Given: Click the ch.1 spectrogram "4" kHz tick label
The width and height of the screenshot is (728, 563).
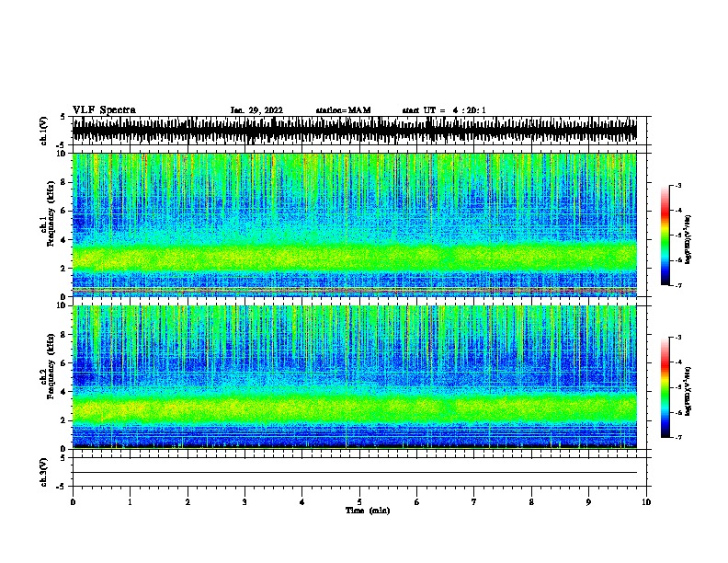Looking at the screenshot, I should (x=63, y=240).
